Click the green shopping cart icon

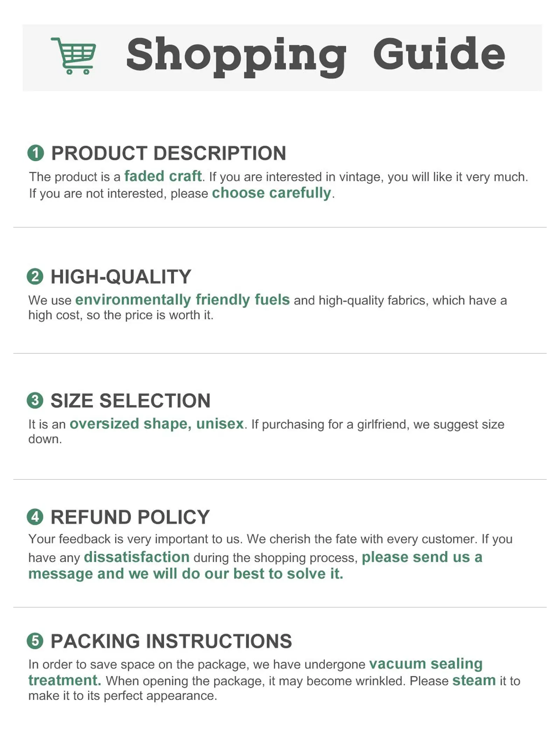pyautogui.click(x=74, y=56)
